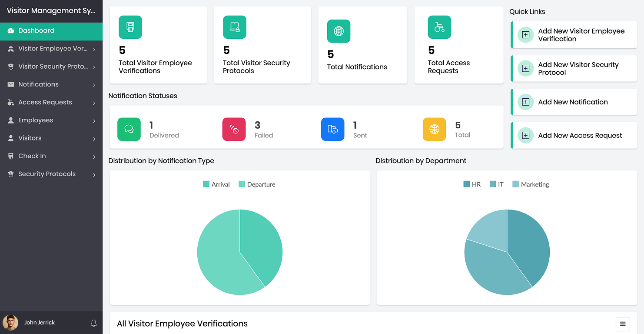The image size is (644, 334).
Task: Click the red Failed status icon
Action: (x=234, y=129)
